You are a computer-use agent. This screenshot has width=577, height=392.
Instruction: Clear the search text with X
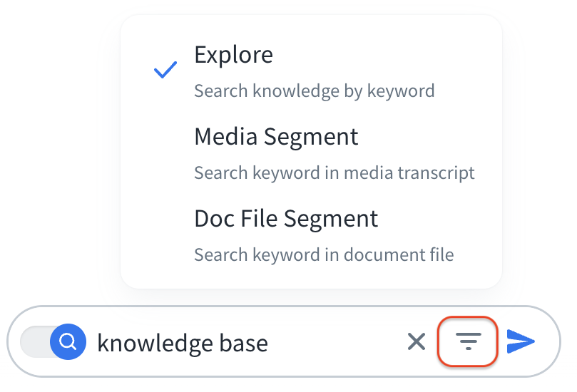[416, 342]
